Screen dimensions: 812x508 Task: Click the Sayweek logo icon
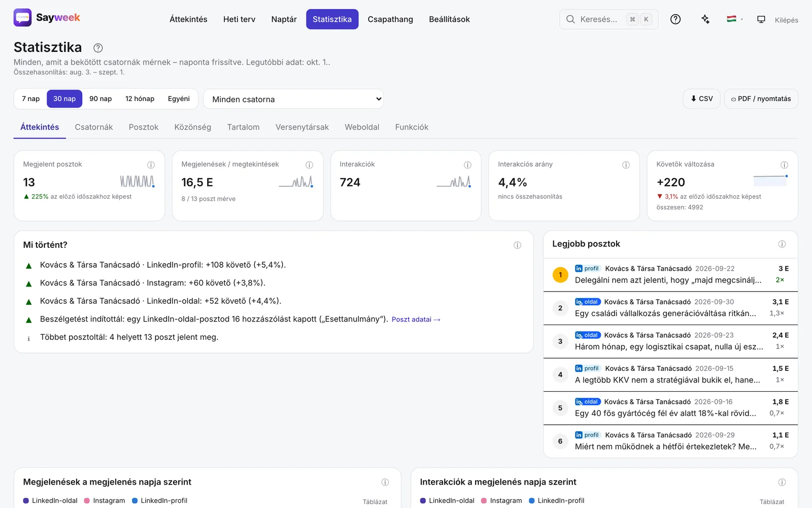22,18
